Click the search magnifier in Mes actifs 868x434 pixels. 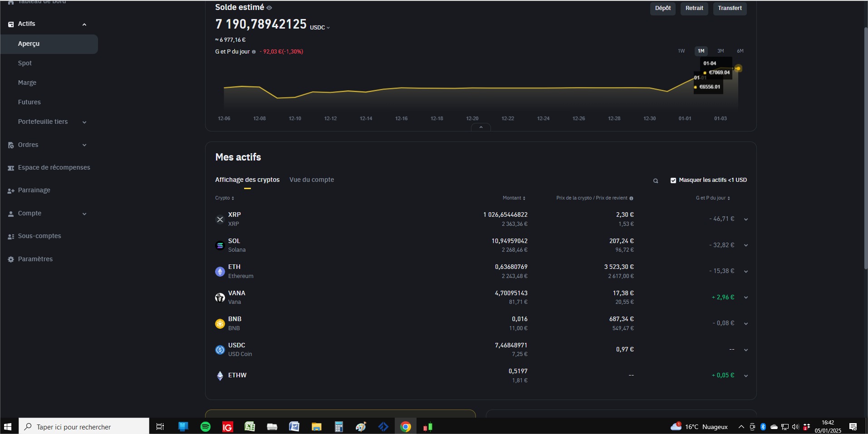656,180
